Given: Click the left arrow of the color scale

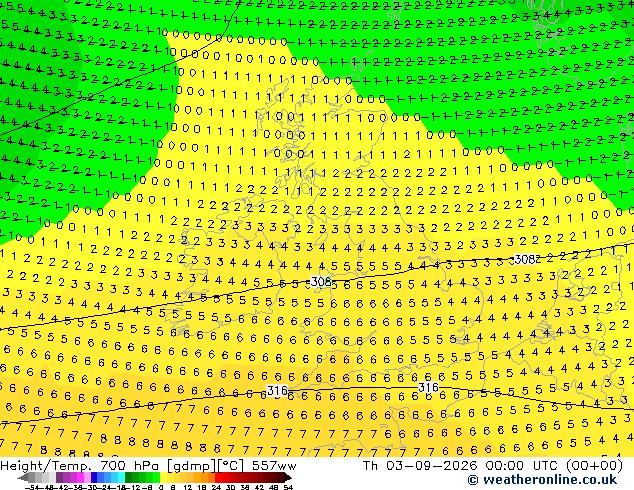Looking at the screenshot, I should point(23,478).
